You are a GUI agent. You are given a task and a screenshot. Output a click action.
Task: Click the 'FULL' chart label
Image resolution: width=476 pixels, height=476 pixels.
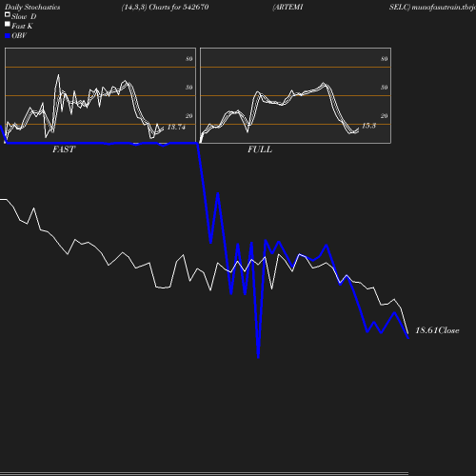[x=260, y=149]
